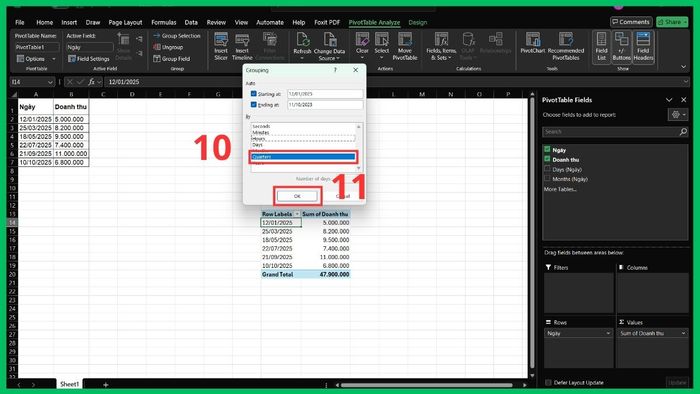Toggle the Field List button
This screenshot has height=394, width=700.
click(601, 46)
